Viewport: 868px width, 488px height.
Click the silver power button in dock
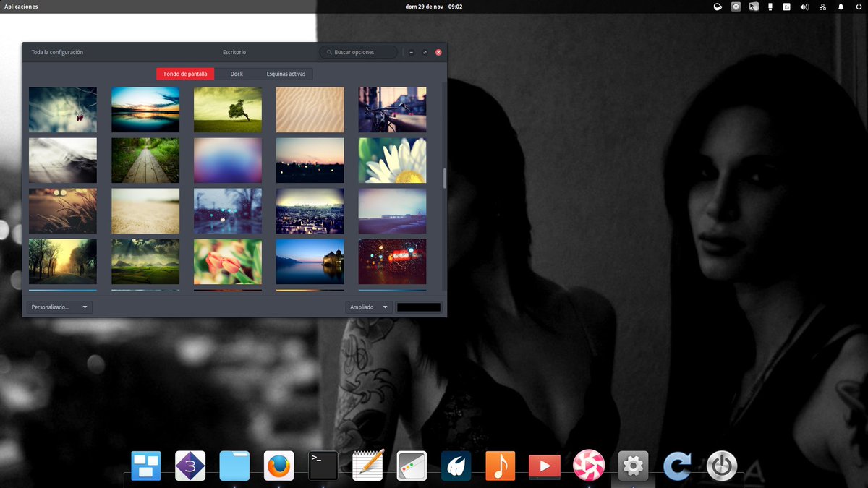(x=721, y=466)
